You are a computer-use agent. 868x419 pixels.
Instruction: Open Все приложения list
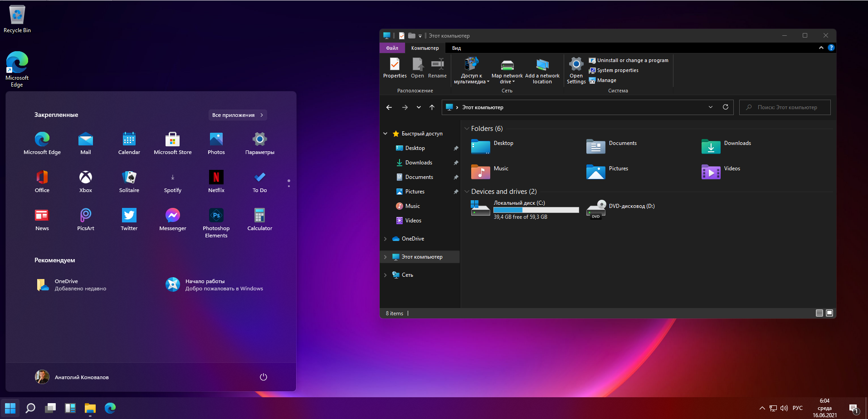(x=238, y=115)
